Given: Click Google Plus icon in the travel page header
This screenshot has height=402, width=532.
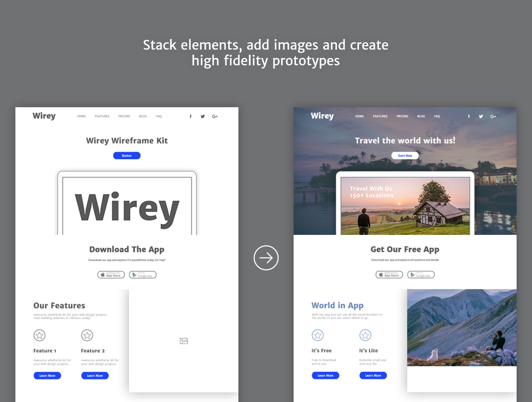Looking at the screenshot, I should [x=493, y=117].
